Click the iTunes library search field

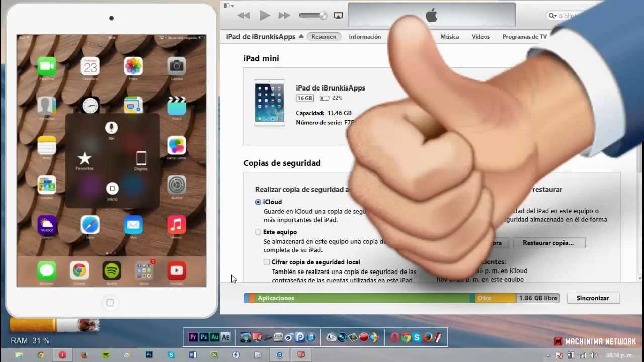(x=566, y=16)
